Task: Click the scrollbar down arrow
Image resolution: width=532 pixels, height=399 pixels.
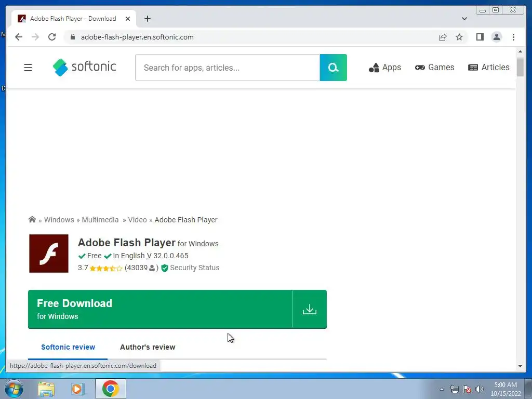Action: [x=520, y=366]
